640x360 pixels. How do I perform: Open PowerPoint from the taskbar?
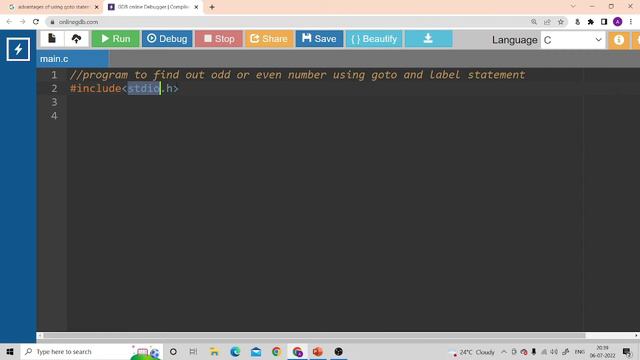(318, 351)
